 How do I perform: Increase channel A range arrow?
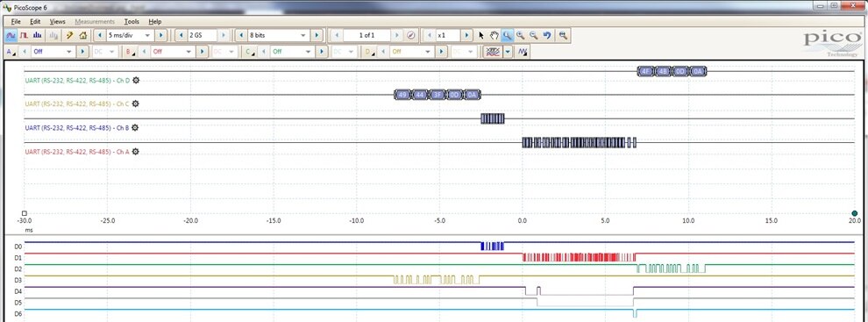click(82, 52)
